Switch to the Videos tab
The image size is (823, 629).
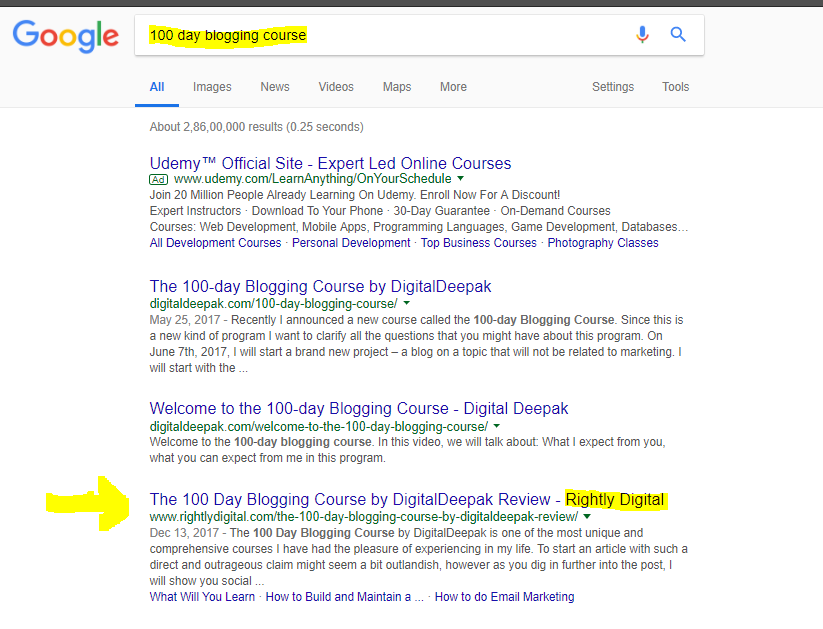336,87
